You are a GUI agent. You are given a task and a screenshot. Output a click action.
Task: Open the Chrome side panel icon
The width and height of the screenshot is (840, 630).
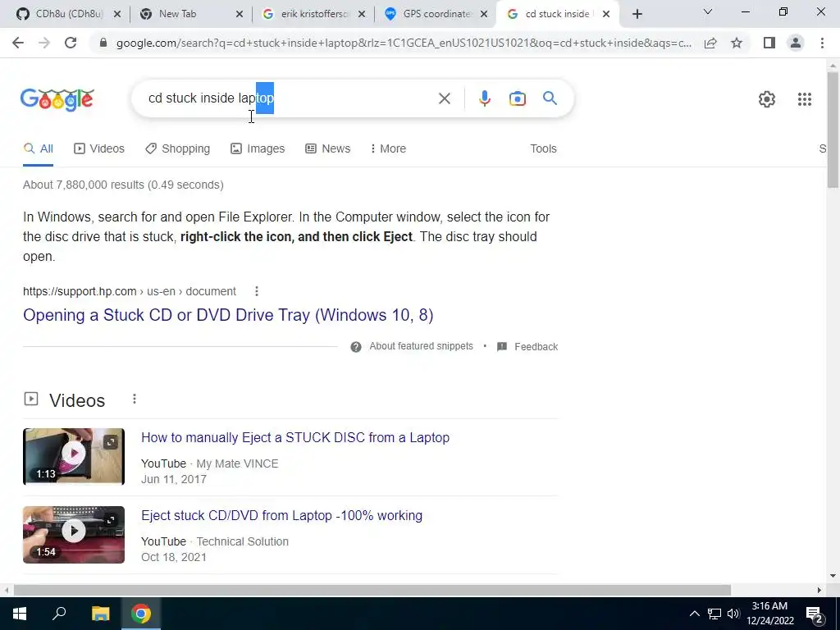click(x=769, y=43)
